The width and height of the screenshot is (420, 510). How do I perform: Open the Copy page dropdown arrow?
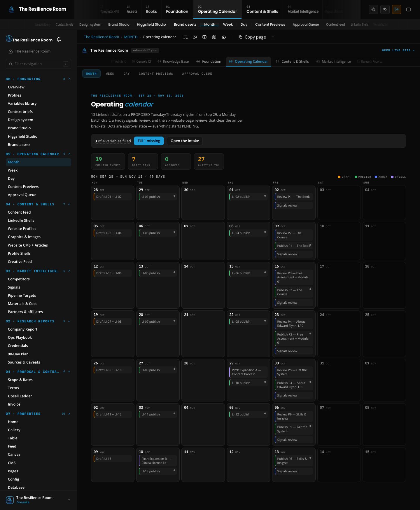tap(273, 37)
